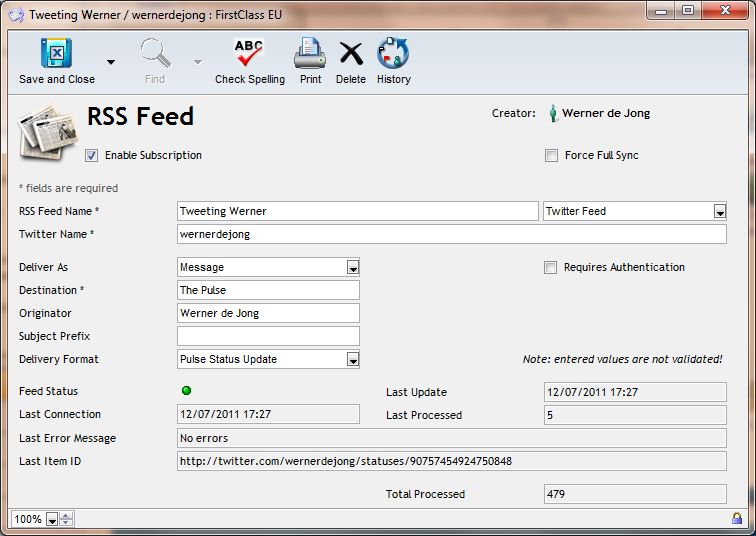Click the Save and Close icon

[56, 53]
